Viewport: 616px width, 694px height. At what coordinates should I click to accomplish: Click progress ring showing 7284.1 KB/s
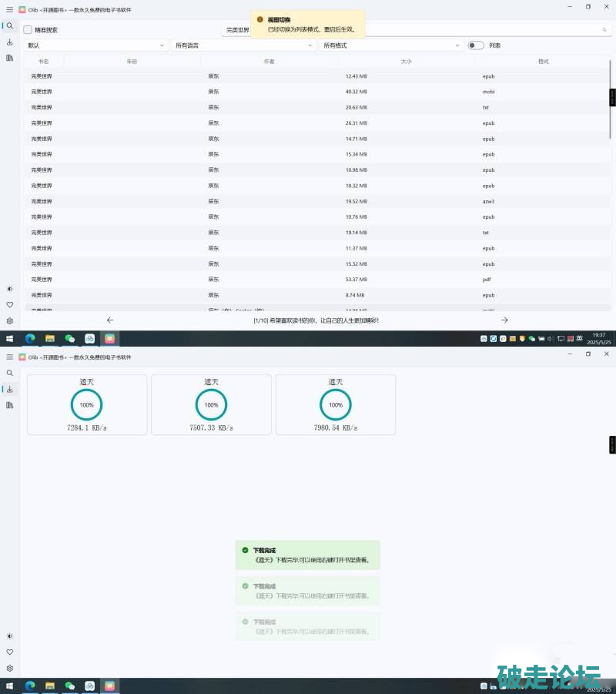(x=87, y=404)
